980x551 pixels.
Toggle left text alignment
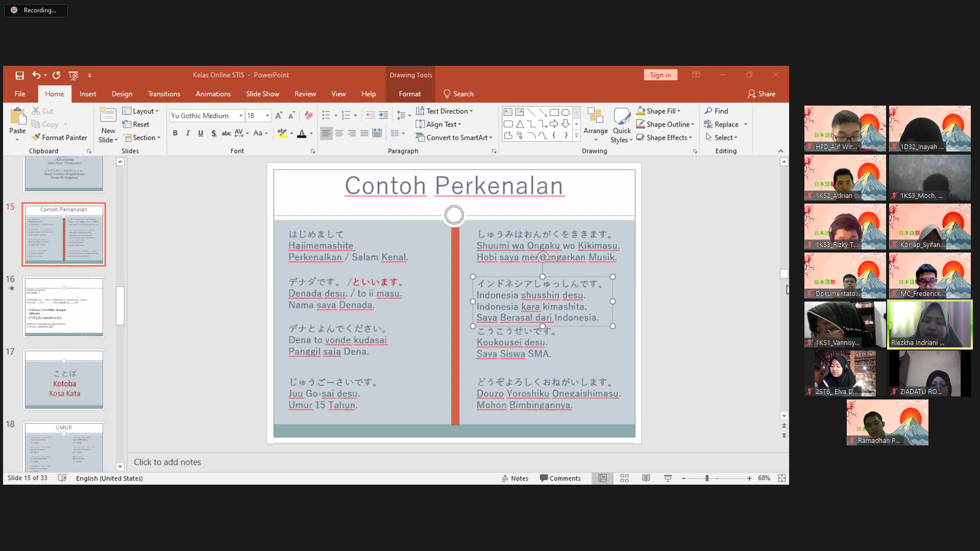click(326, 134)
